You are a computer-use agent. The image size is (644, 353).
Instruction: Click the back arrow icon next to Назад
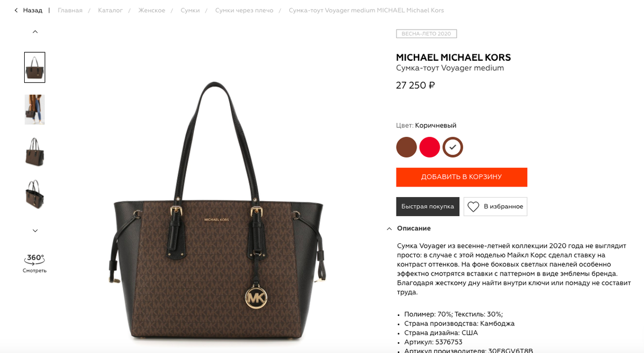pyautogui.click(x=16, y=10)
